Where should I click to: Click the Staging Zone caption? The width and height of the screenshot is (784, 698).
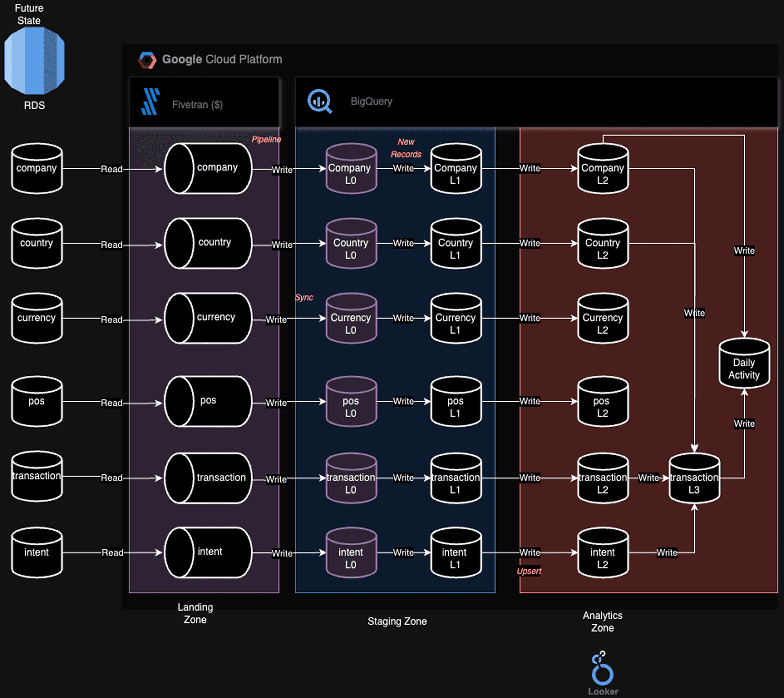pos(397,621)
